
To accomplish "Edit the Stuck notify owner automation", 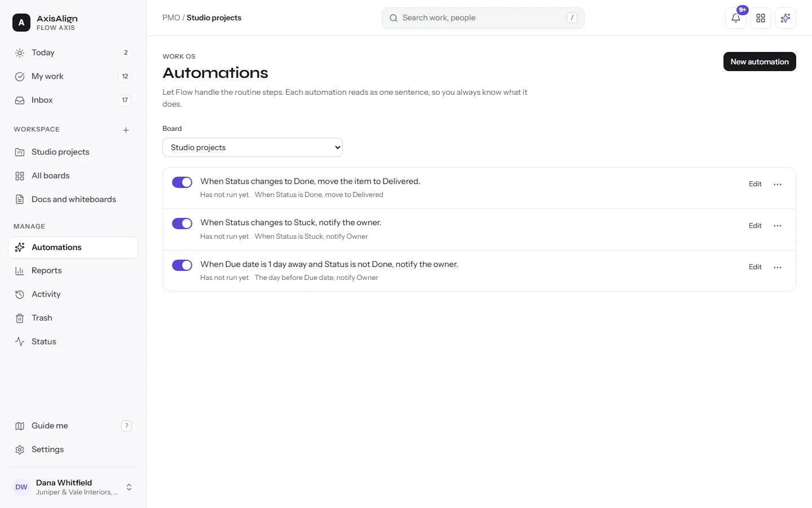I will [x=755, y=226].
